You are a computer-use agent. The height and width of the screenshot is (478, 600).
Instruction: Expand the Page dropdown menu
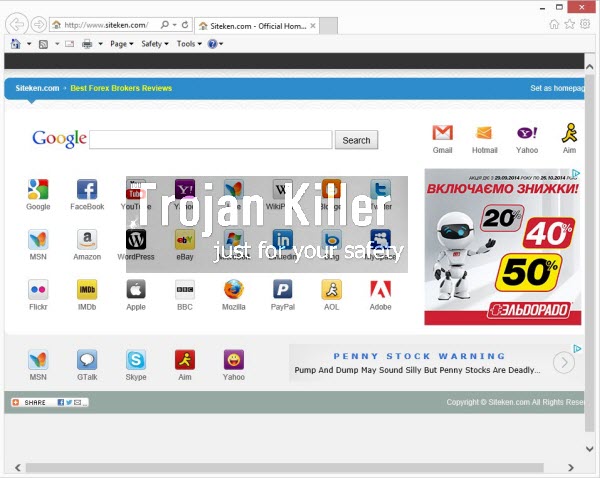click(x=121, y=44)
